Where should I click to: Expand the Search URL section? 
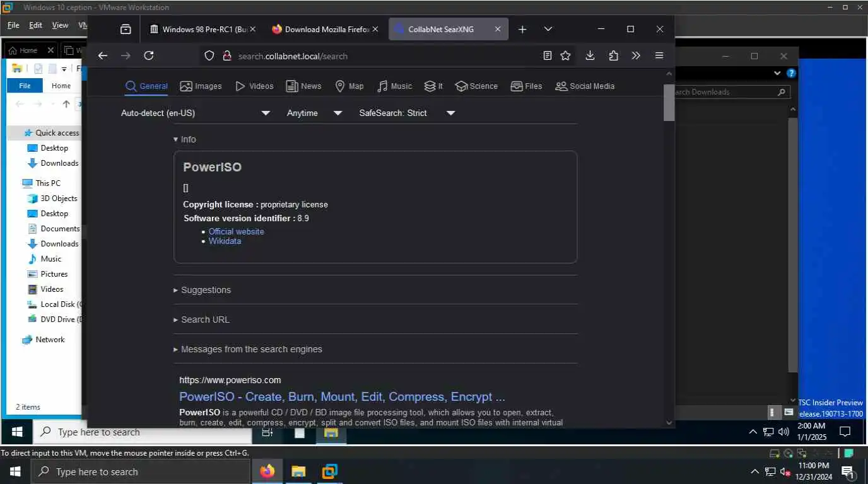coord(201,320)
